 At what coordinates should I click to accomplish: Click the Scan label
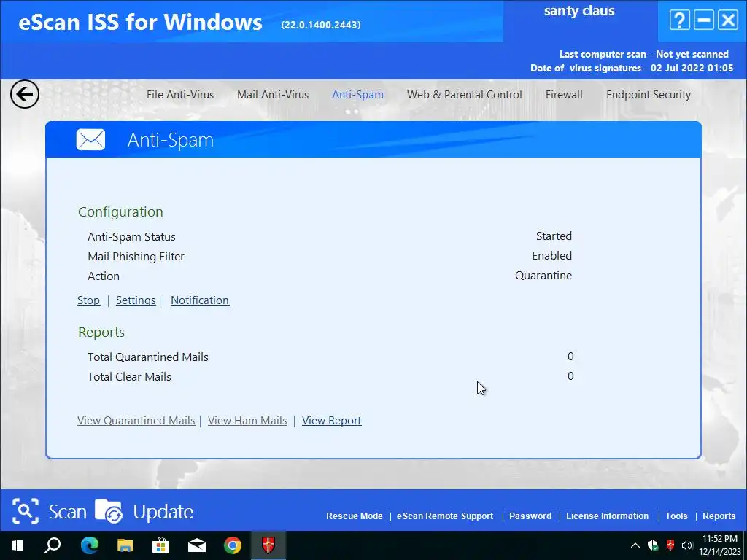68,512
